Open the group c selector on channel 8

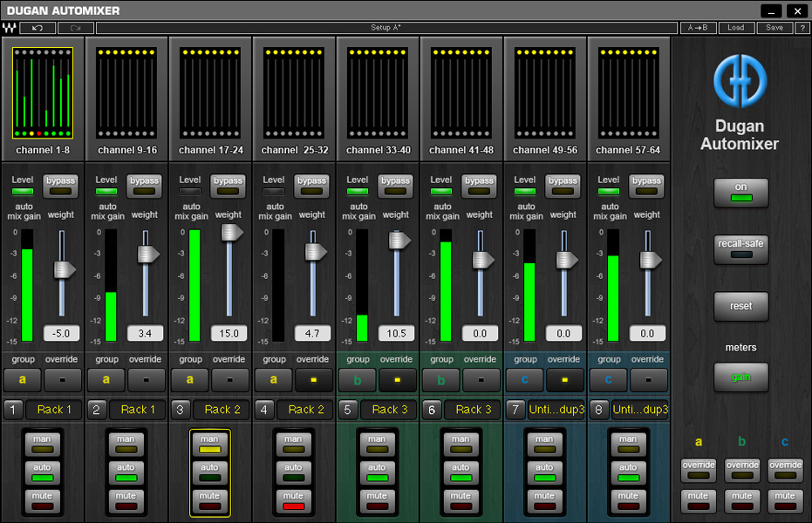[x=609, y=380]
